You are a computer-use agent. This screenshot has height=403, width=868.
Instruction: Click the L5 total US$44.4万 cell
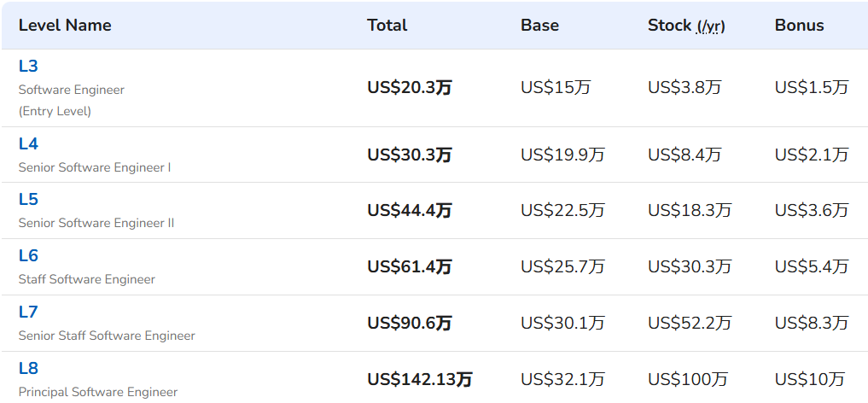[x=410, y=210]
